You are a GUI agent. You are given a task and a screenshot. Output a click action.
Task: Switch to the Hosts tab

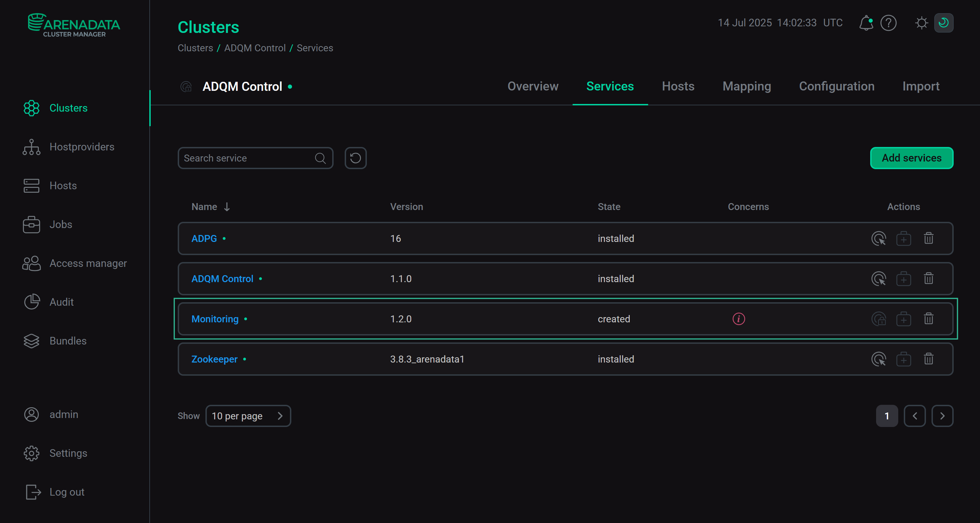(x=678, y=86)
